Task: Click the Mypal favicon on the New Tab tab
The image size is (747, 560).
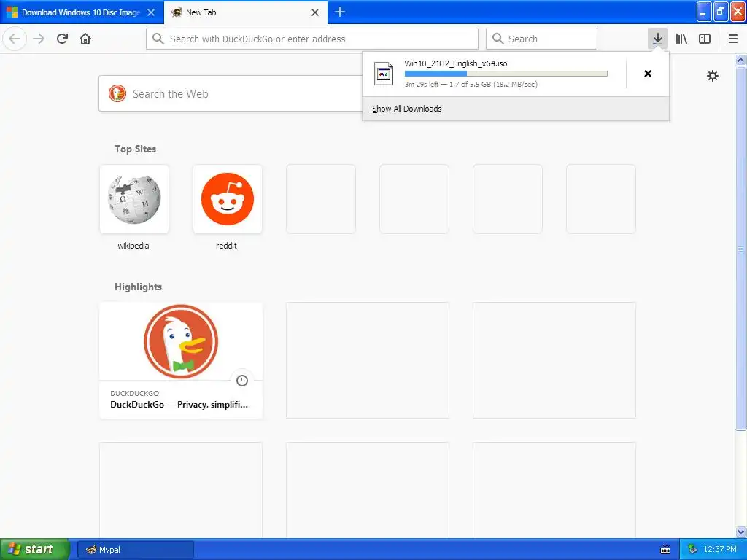Action: click(x=177, y=12)
